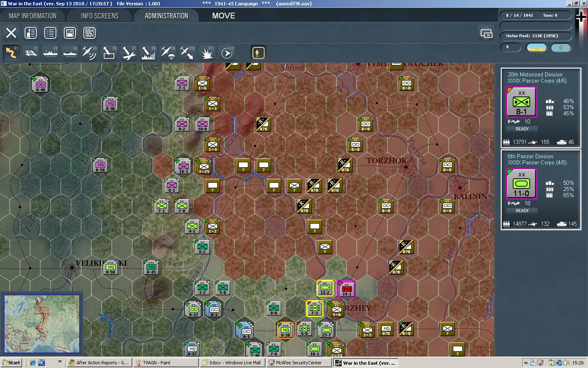Switch to McAfee SecurityCenter taskbar window

coord(298,363)
